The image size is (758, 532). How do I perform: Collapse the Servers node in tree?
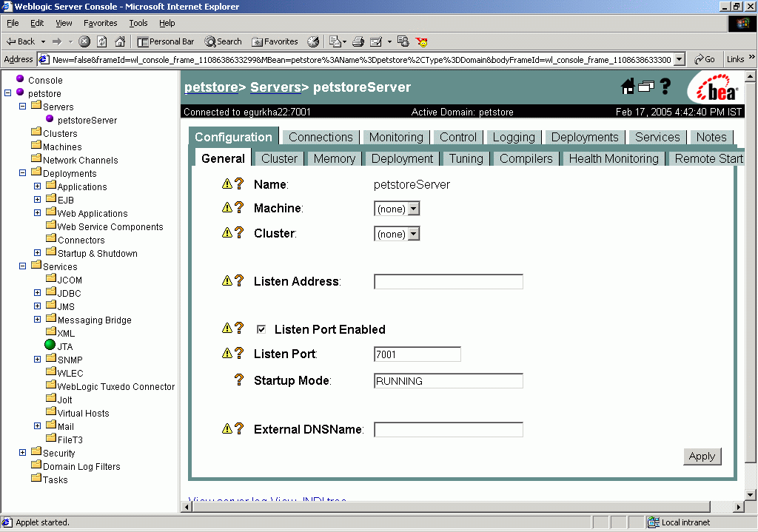point(22,106)
